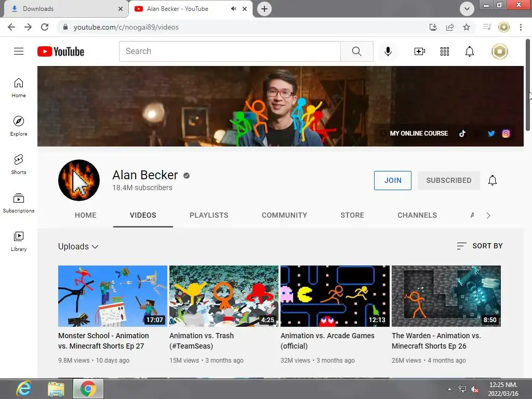Viewport: 532px width, 399px height.
Task: Switch to the PLAYLISTS tab
Action: click(x=209, y=215)
